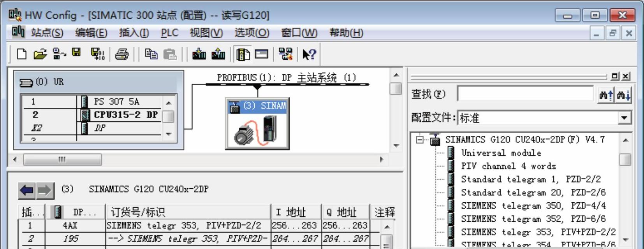Image resolution: width=644 pixels, height=249 pixels.
Task: Click the Open folder toolbar icon
Action: (x=40, y=54)
